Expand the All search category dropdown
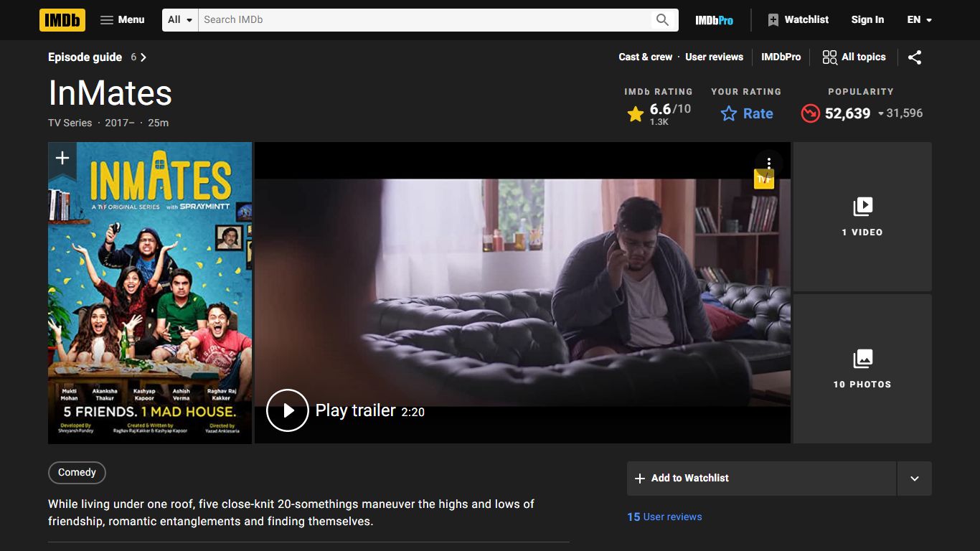980x551 pixels. (x=180, y=20)
